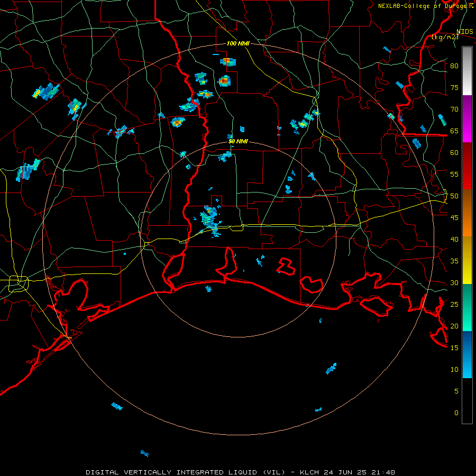Click the 75 value on the scale

[x=454, y=87]
